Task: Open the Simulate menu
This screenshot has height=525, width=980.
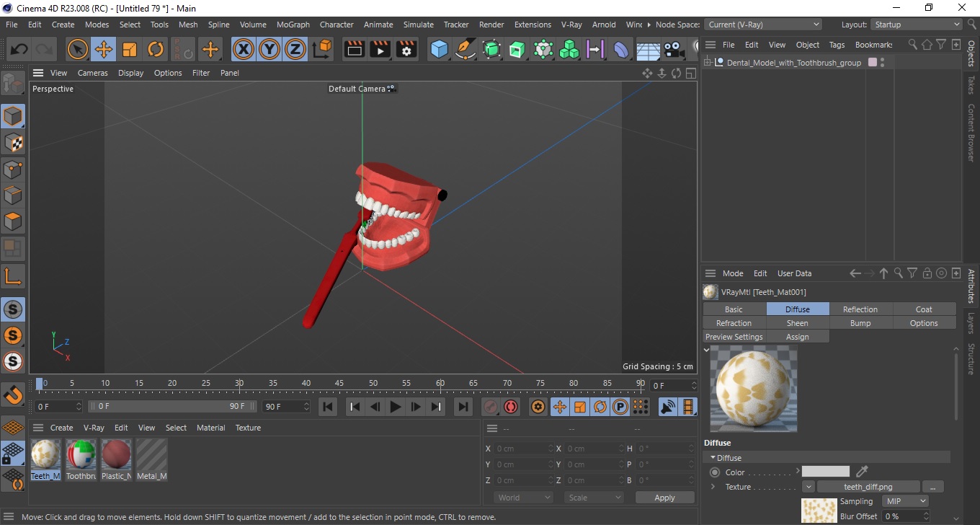Action: click(419, 25)
